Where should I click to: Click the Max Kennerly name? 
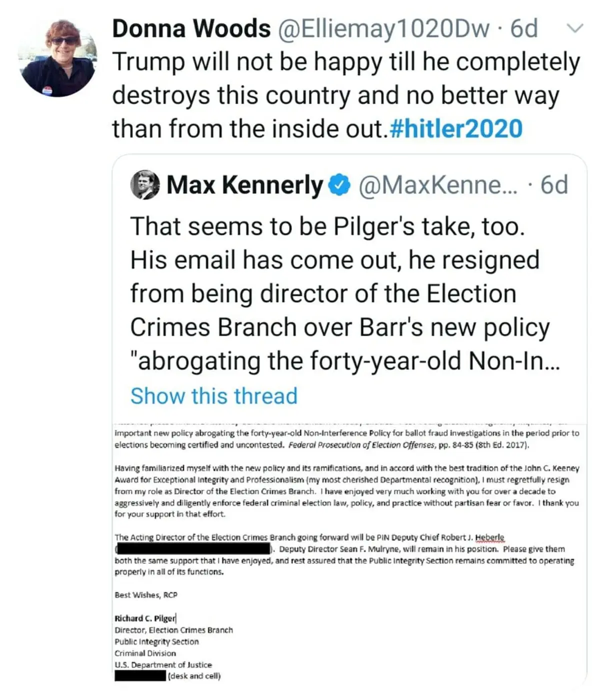[x=245, y=185]
